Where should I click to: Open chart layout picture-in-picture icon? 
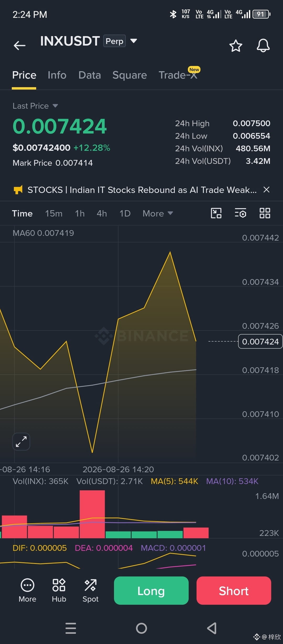(216, 213)
